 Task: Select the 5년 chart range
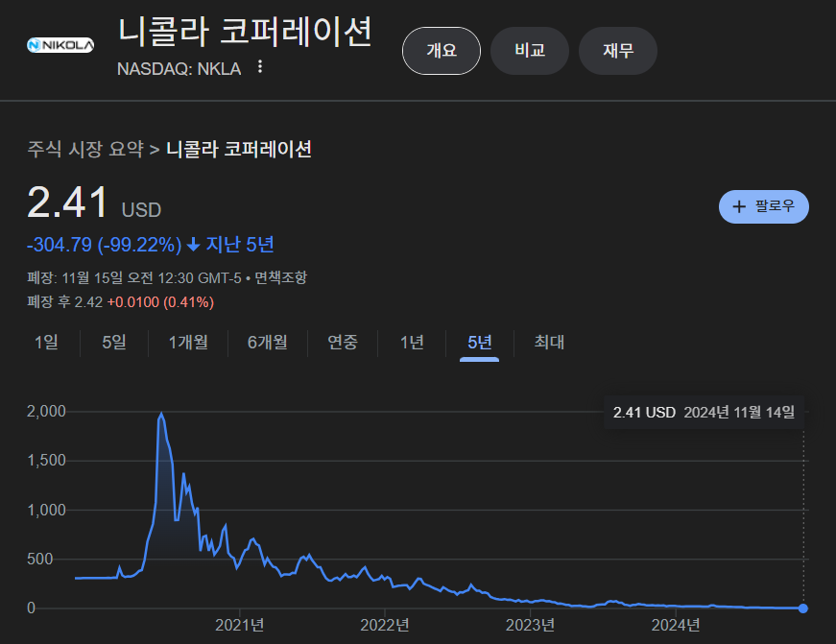pyautogui.click(x=479, y=343)
